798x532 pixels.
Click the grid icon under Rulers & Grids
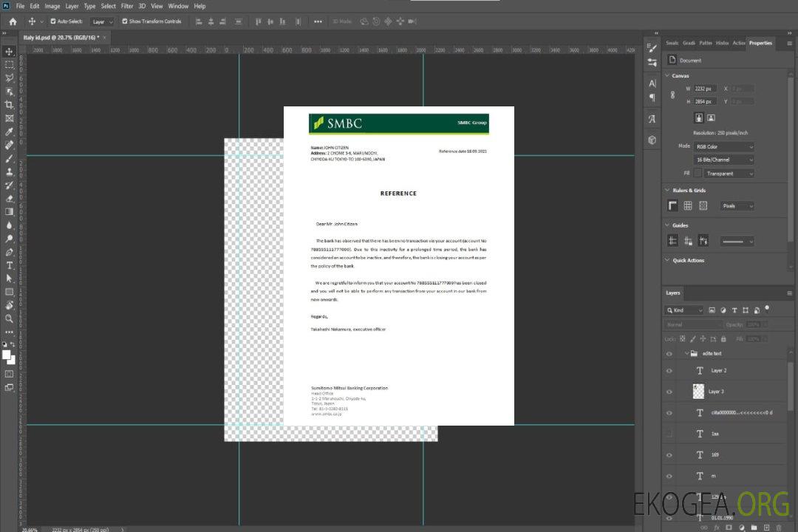(688, 205)
